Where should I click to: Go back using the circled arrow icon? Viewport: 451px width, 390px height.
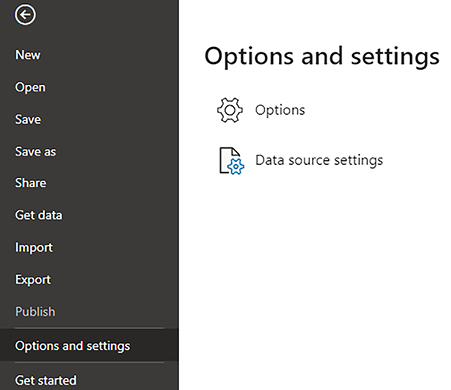click(x=25, y=15)
